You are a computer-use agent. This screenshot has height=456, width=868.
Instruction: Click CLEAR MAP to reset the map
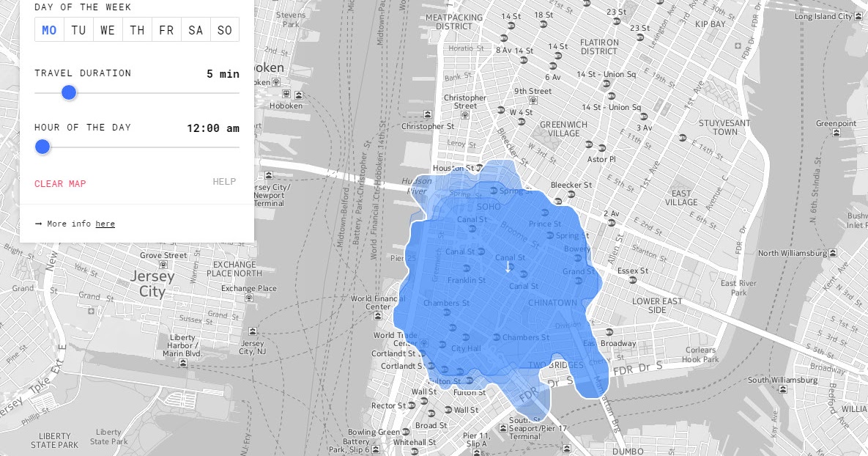pos(60,184)
